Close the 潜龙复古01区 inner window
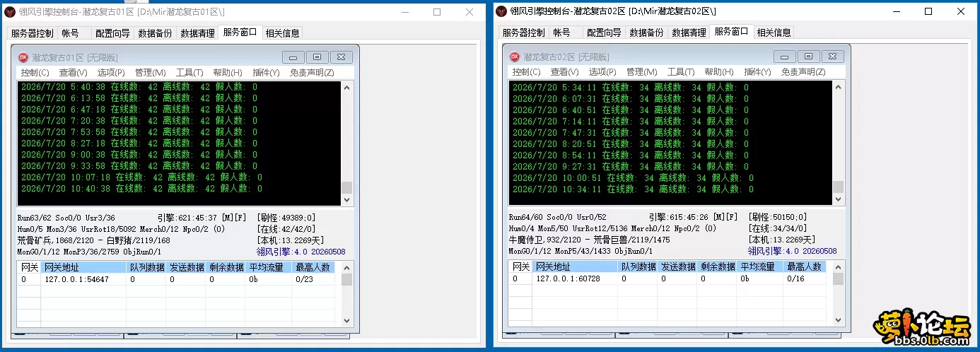The height and width of the screenshot is (352, 980). (x=341, y=57)
